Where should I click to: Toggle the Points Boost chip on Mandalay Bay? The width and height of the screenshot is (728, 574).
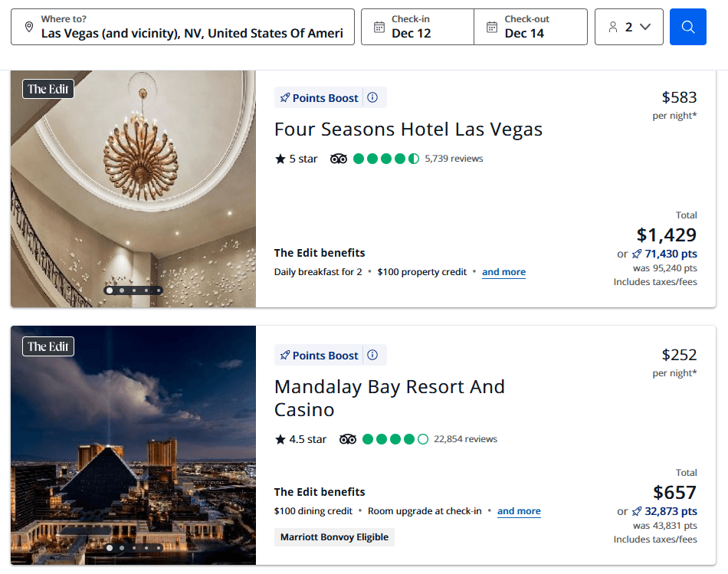[325, 355]
